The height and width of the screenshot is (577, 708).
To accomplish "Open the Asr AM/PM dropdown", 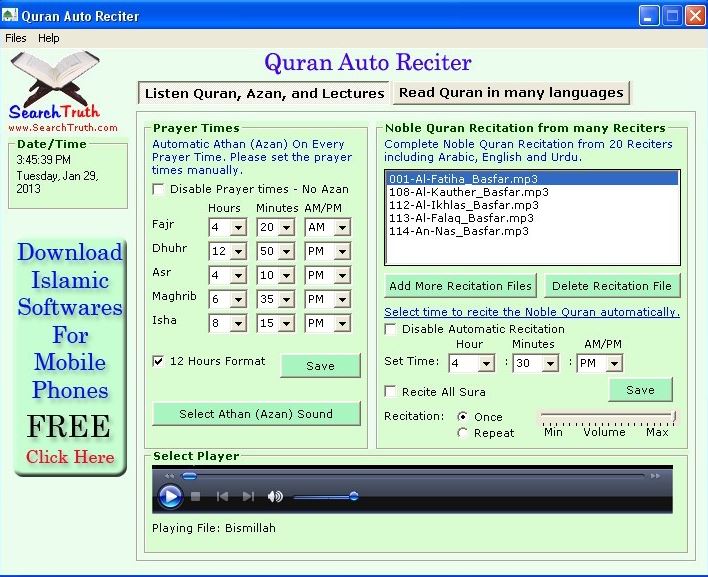I will click(342, 275).
